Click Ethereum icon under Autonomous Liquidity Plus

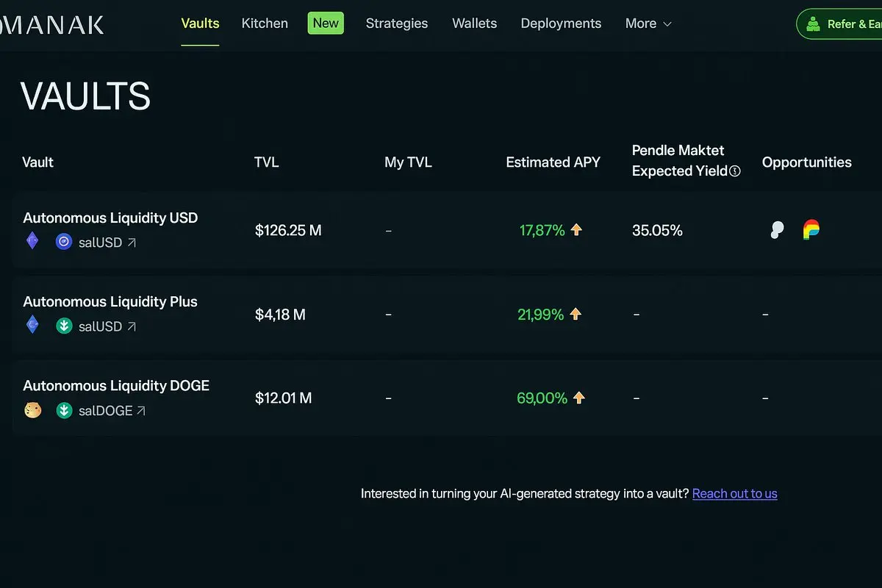tap(32, 325)
